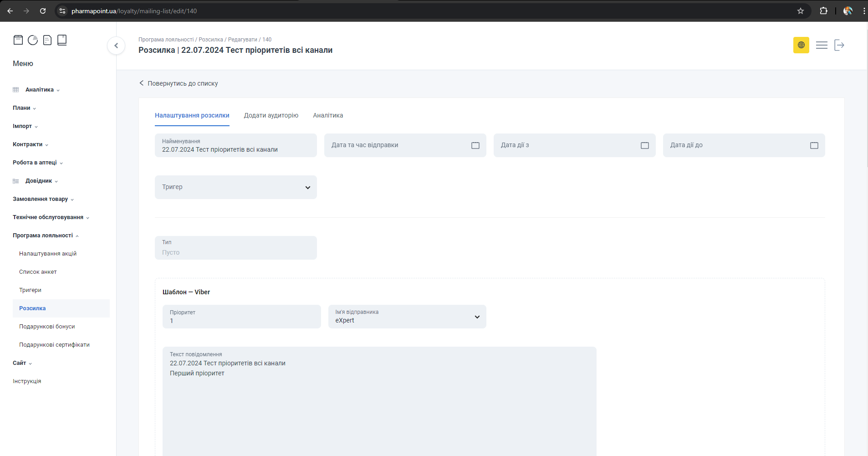Expand the Аналітика sidebar menu

pyautogui.click(x=40, y=90)
